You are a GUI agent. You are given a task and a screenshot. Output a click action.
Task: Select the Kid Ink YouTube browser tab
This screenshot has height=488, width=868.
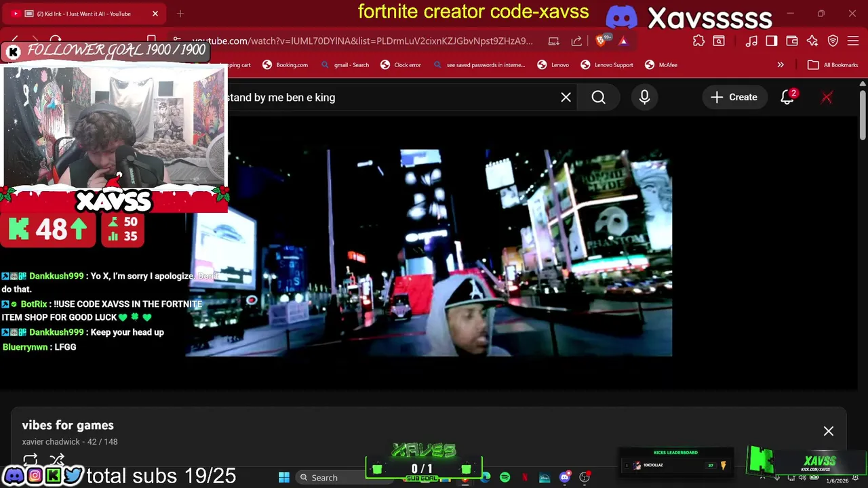[x=84, y=14]
